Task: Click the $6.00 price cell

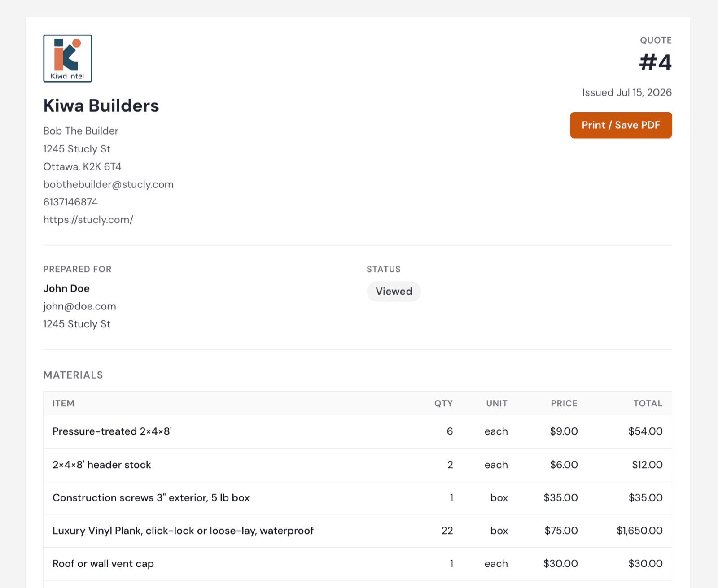Action: click(x=564, y=465)
